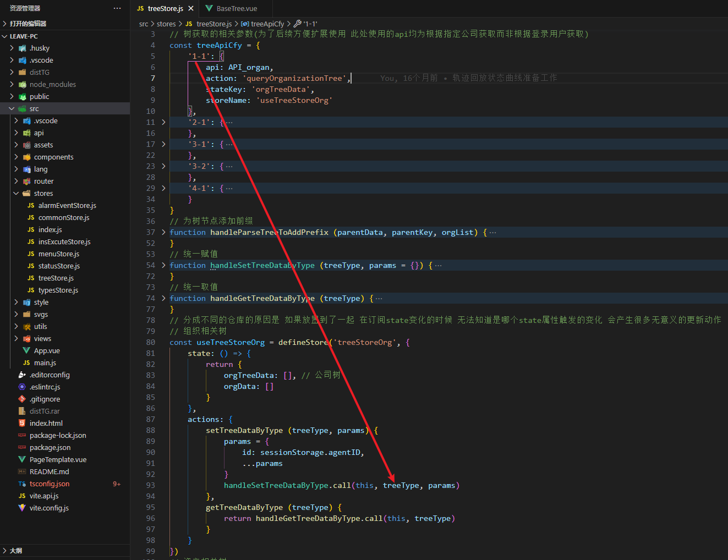Click the git icon beside .gitignore
This screenshot has width=728, height=560.
point(22,399)
